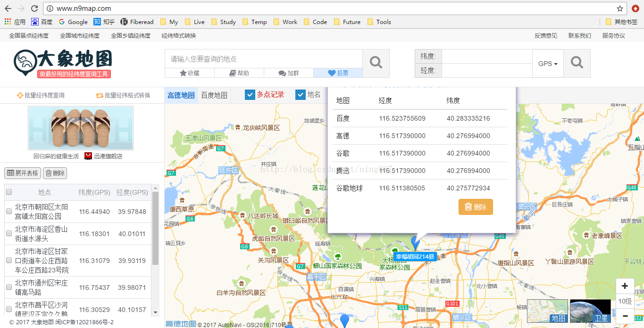Switch to the 百度地图 tab
The image size is (644, 328).
[214, 95]
